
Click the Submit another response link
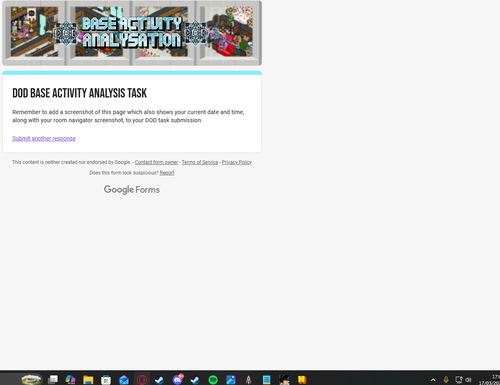tap(44, 138)
